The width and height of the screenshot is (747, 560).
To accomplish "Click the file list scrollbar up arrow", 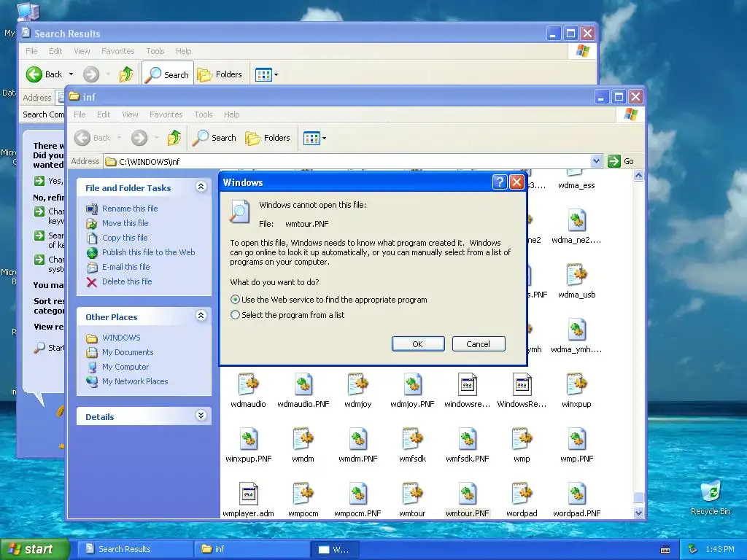I will pos(638,175).
